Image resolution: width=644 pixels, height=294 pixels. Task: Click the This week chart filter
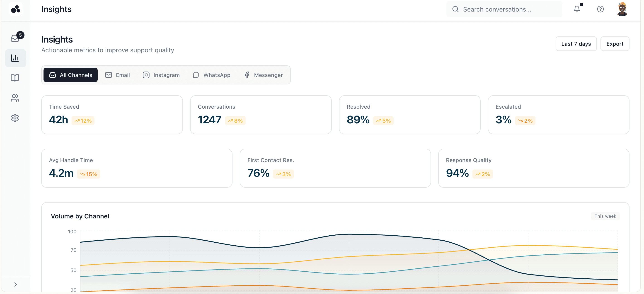(605, 216)
